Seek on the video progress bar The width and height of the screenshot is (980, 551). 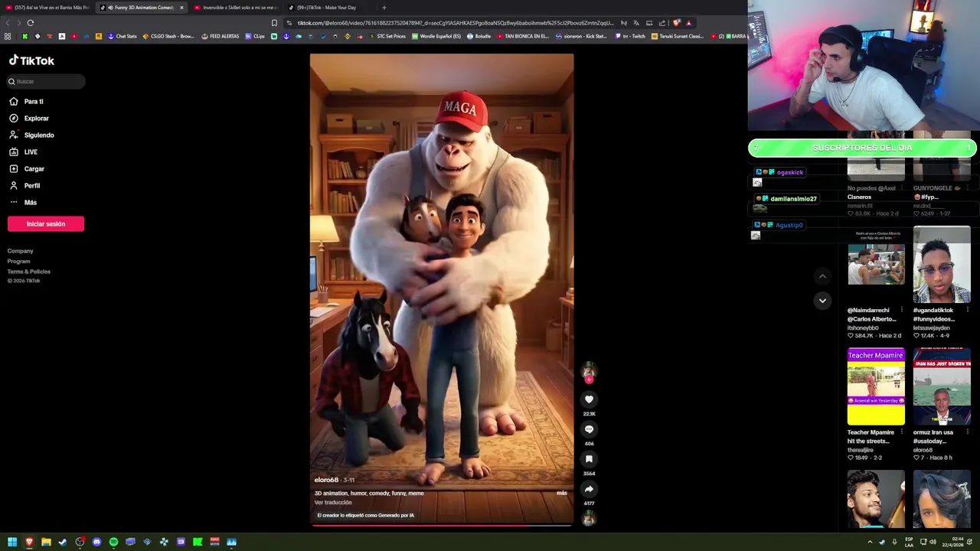442,525
